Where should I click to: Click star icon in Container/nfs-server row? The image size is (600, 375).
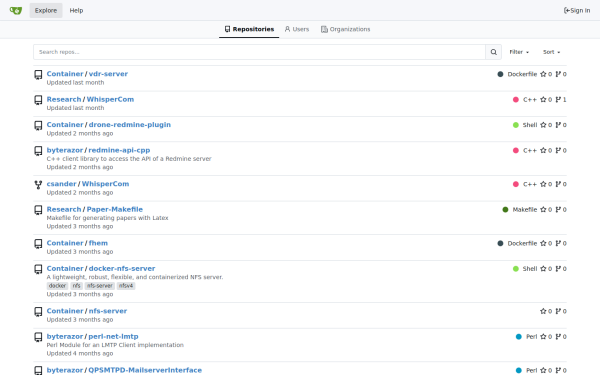point(543,311)
